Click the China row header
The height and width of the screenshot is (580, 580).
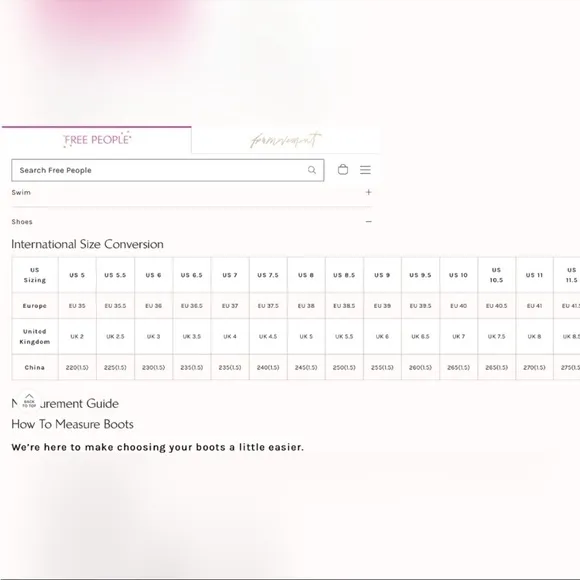click(35, 367)
